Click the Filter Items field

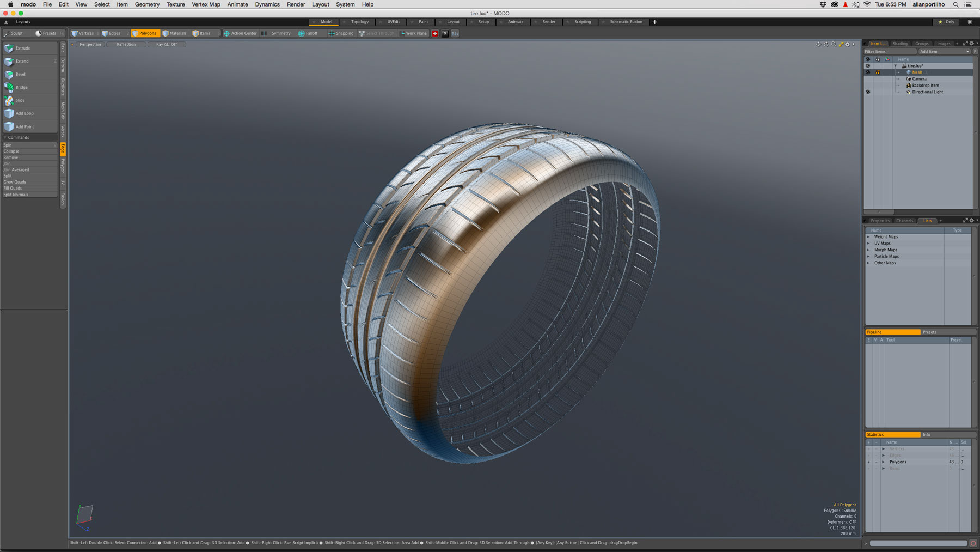[x=889, y=51]
